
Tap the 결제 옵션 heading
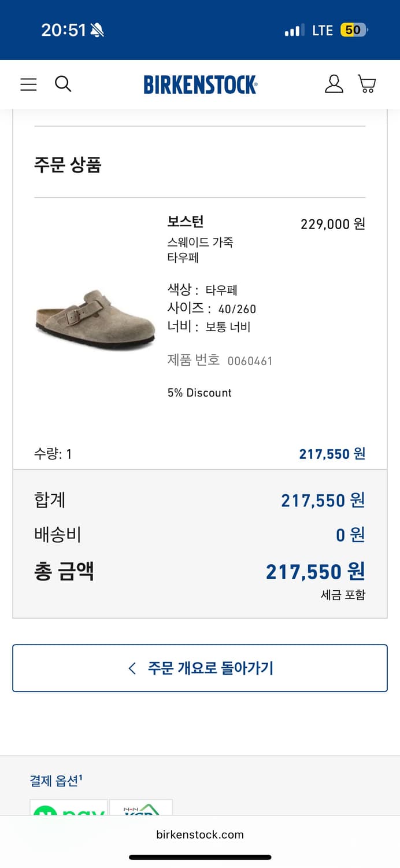coord(56,781)
